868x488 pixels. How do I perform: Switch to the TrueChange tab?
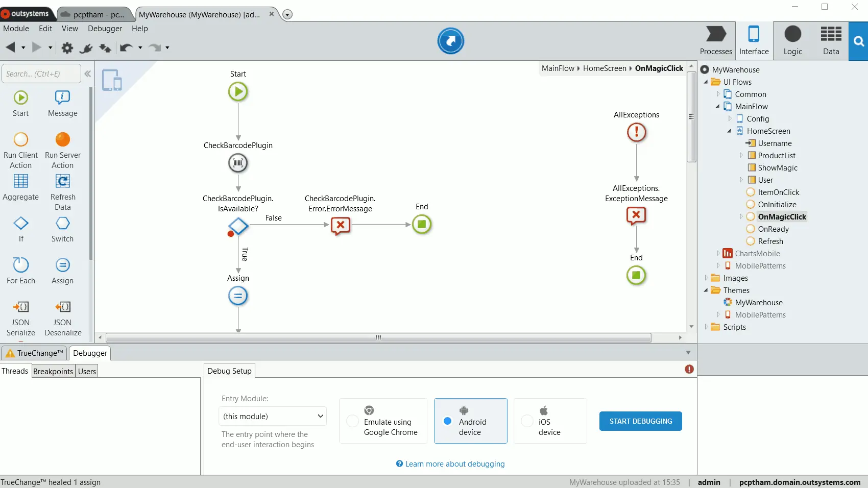34,353
